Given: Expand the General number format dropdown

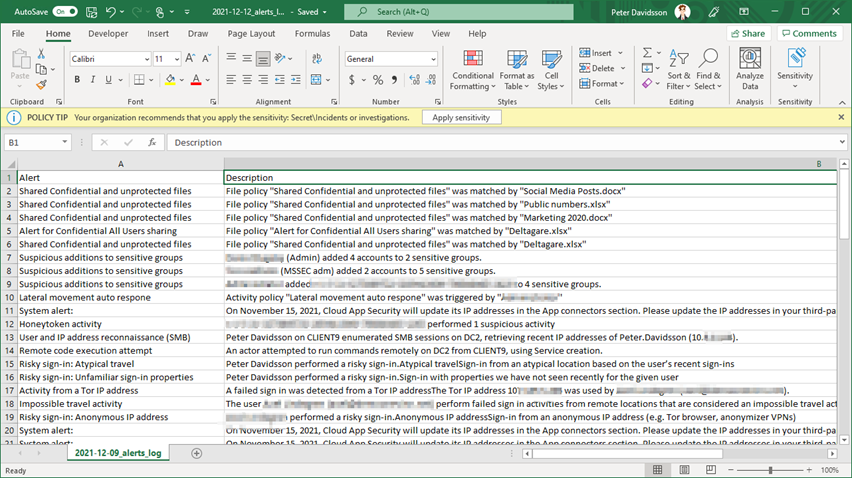Looking at the screenshot, I should (432, 59).
